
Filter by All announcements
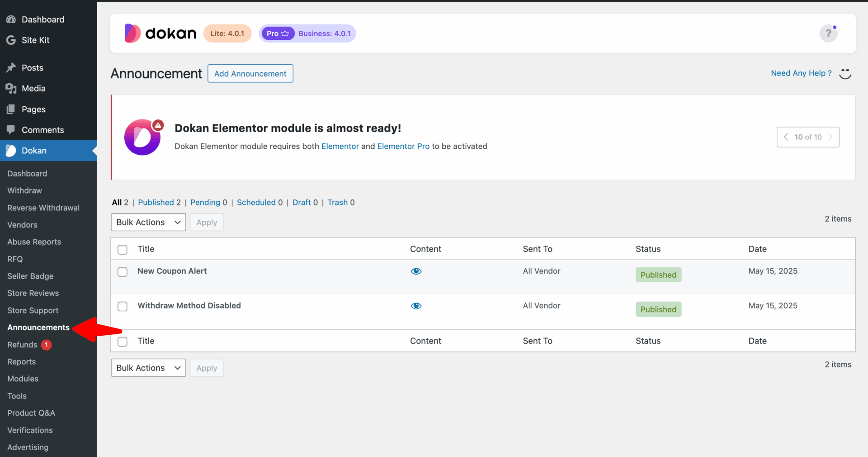click(117, 202)
